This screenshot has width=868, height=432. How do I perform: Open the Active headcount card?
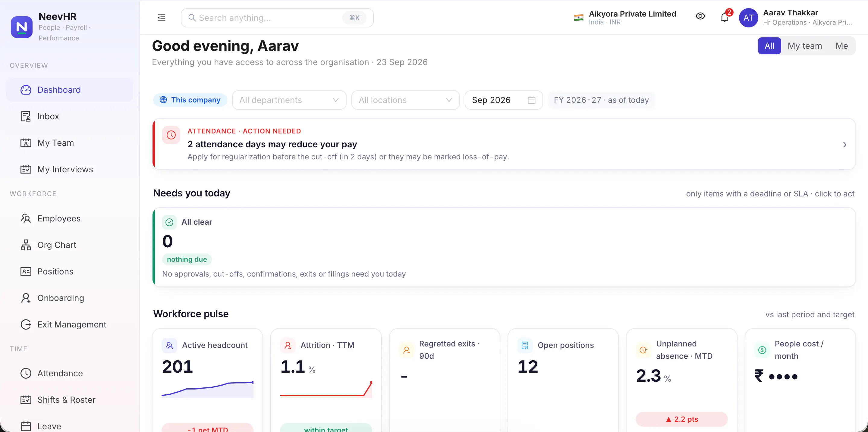(x=208, y=380)
